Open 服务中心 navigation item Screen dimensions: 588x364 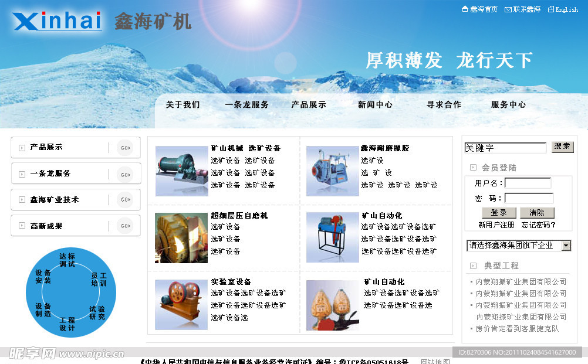point(509,104)
